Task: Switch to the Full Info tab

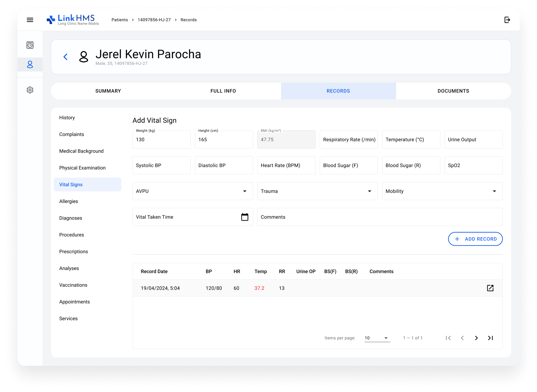Action: [x=223, y=91]
